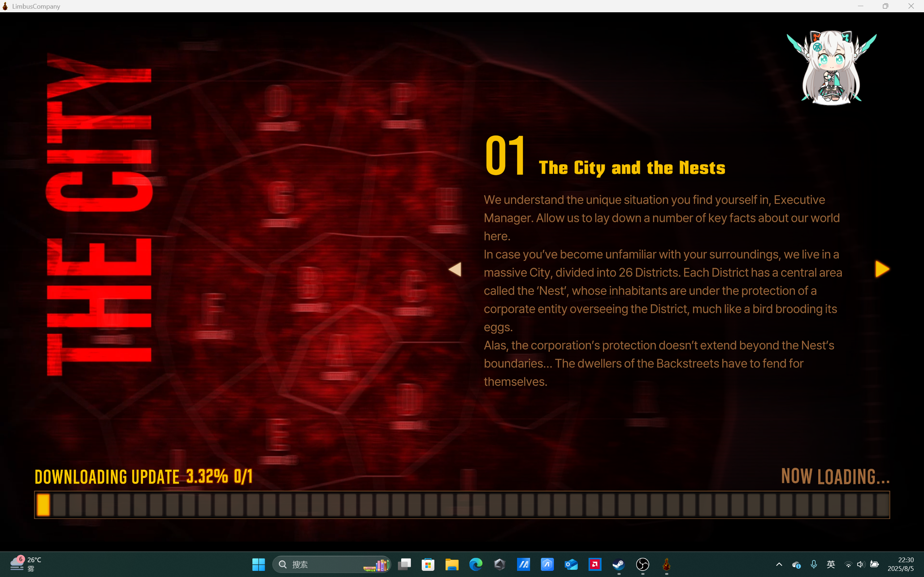Open File Explorer from the taskbar

click(452, 564)
